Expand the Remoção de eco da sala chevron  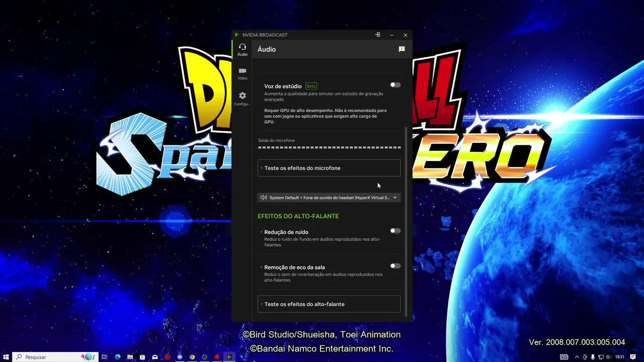[x=261, y=267]
